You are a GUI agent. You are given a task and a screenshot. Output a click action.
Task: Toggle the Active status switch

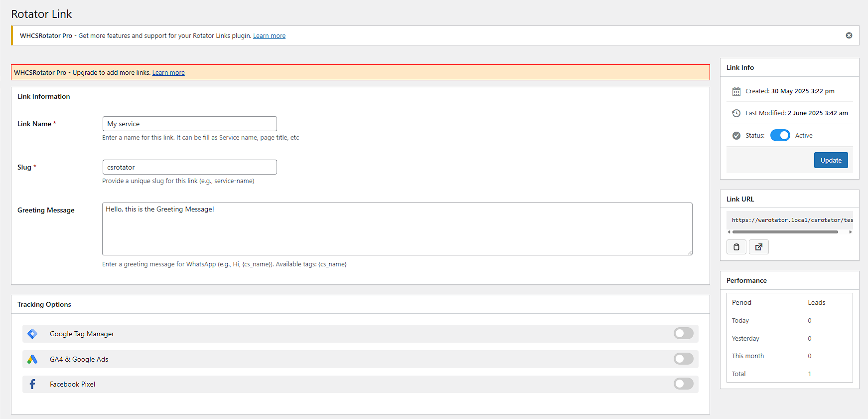click(x=780, y=135)
